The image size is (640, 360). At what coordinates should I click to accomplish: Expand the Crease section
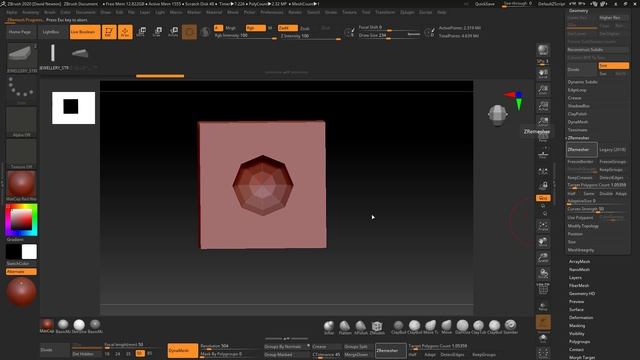click(x=575, y=98)
